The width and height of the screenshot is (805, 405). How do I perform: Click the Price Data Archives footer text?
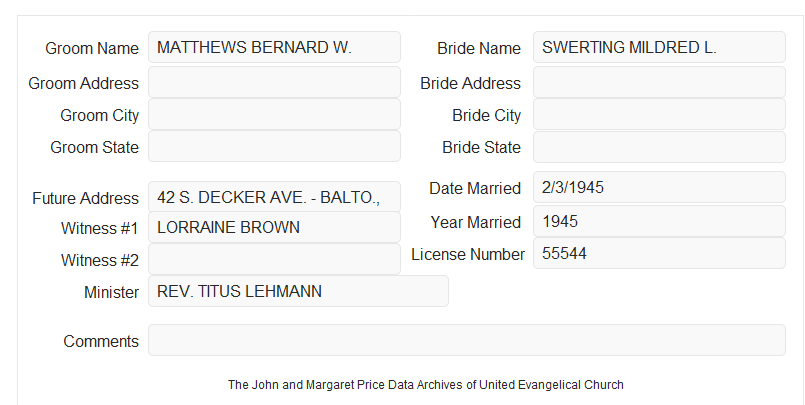pyautogui.click(x=426, y=385)
